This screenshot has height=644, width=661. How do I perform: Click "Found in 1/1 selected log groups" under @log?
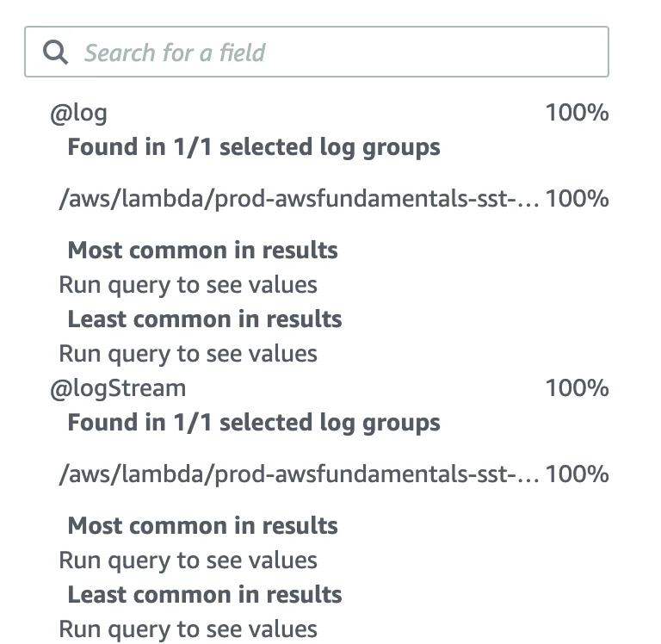pos(254,147)
